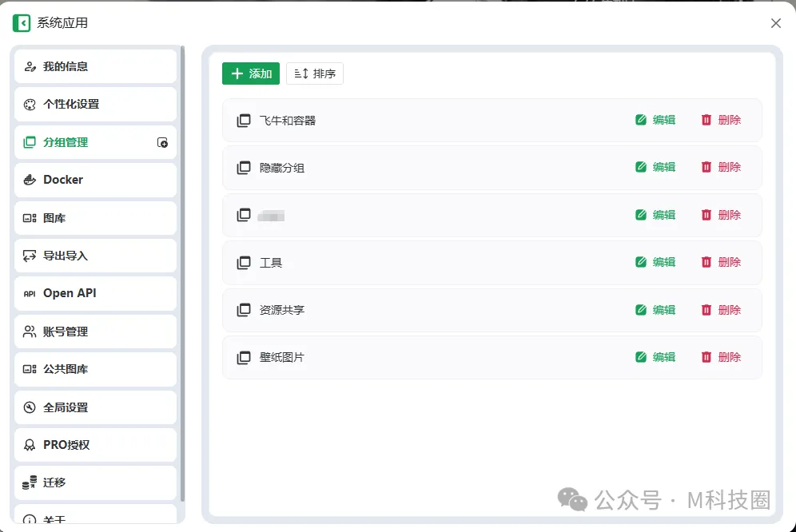Delete the 壁纸图片 group
The height and width of the screenshot is (532, 796).
(721, 357)
